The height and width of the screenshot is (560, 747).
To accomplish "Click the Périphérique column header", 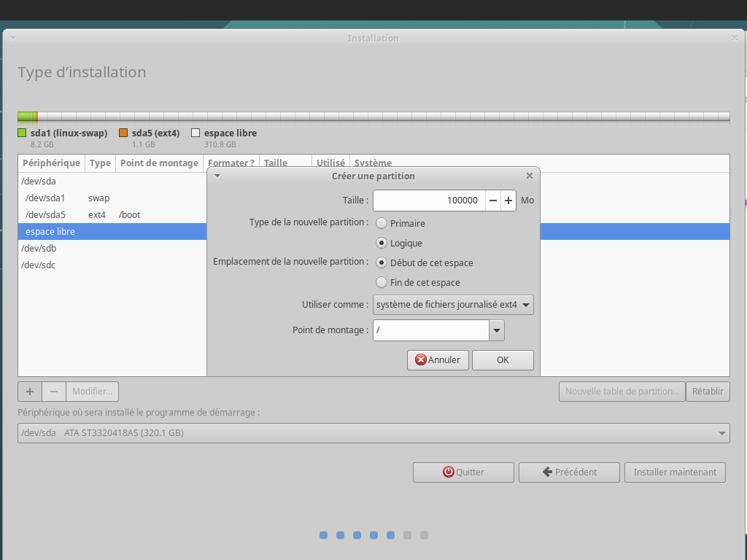I will [51, 163].
